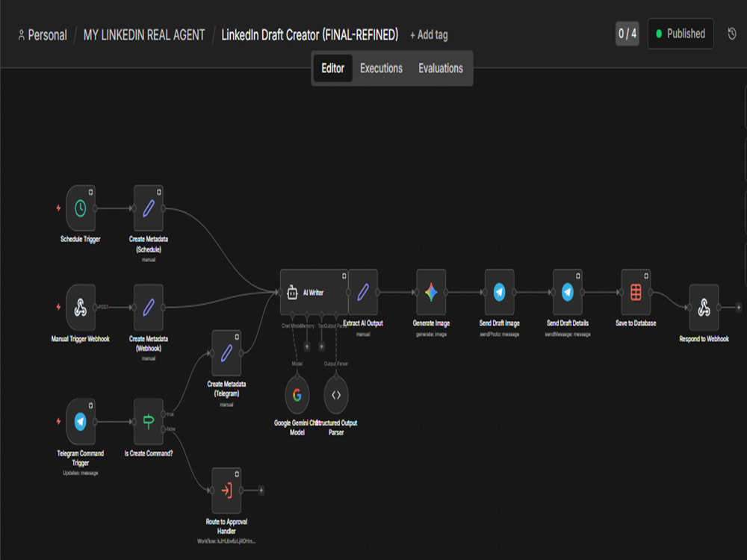Select the Manual Trigger Webhook node

tap(81, 307)
